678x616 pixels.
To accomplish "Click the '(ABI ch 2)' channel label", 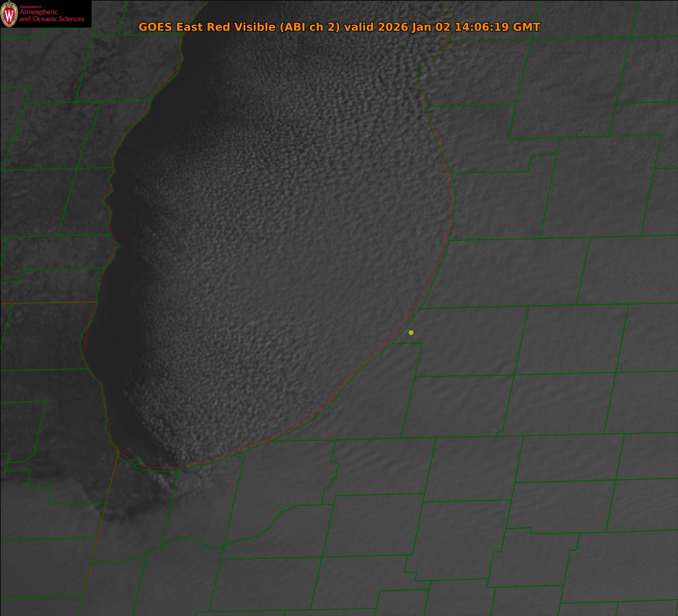I will point(310,27).
